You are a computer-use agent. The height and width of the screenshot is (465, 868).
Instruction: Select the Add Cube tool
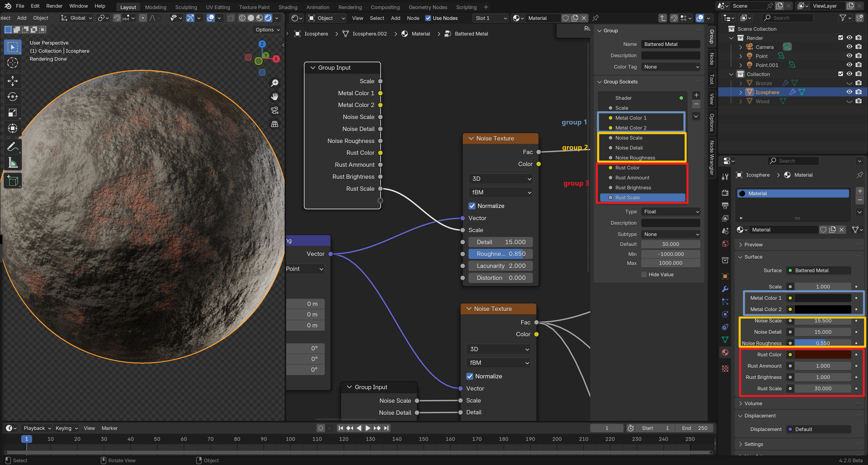[12, 181]
